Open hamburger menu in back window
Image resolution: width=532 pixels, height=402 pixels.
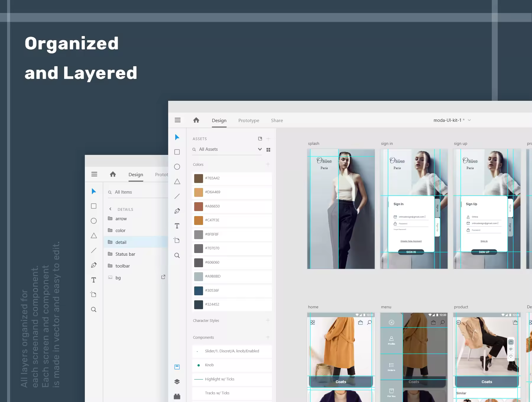coord(94,174)
